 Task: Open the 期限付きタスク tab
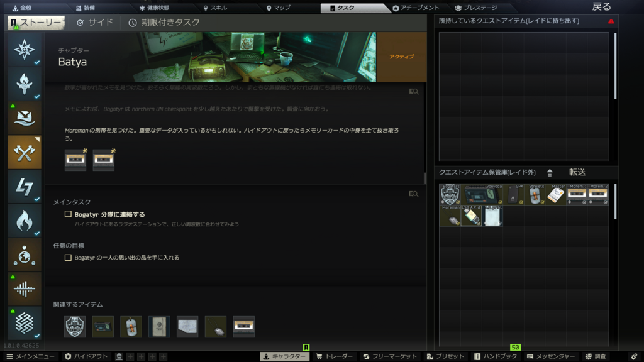click(x=164, y=23)
